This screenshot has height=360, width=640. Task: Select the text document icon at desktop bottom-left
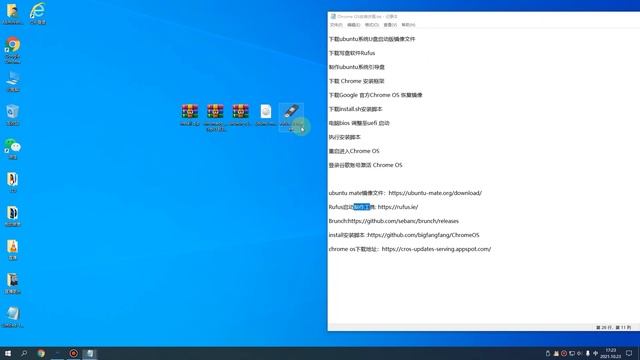[13, 317]
